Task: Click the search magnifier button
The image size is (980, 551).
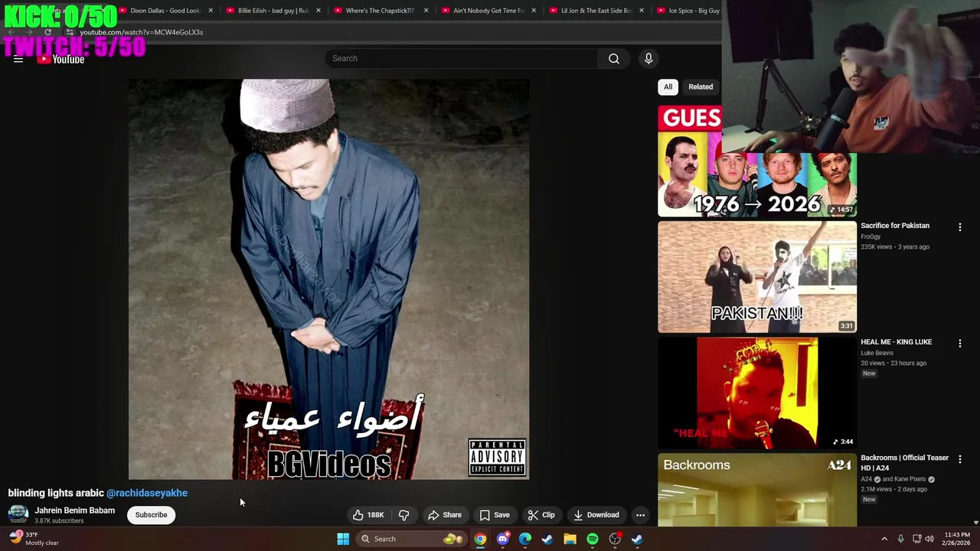Action: coord(614,58)
